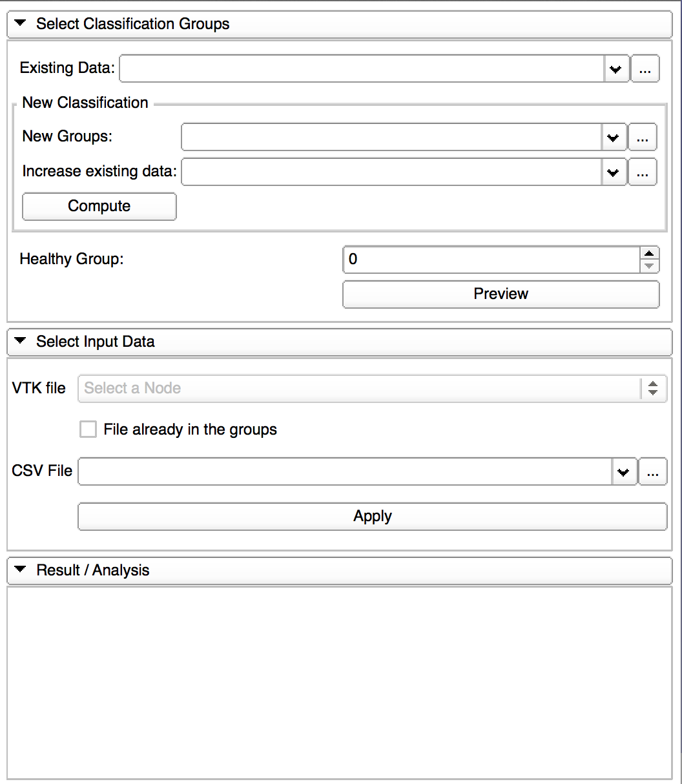Click the Existing Data path text field
Image resolution: width=682 pixels, height=784 pixels.
(362, 69)
